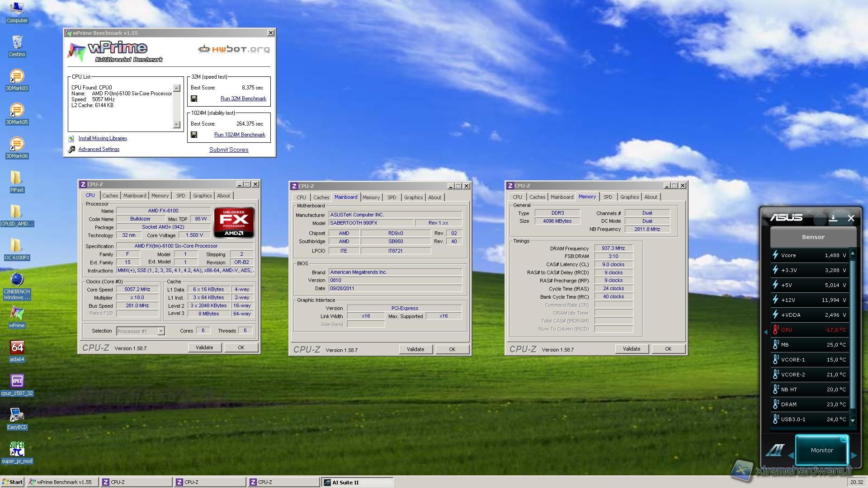Open the 3DMark06 desktop shortcut

point(17,144)
